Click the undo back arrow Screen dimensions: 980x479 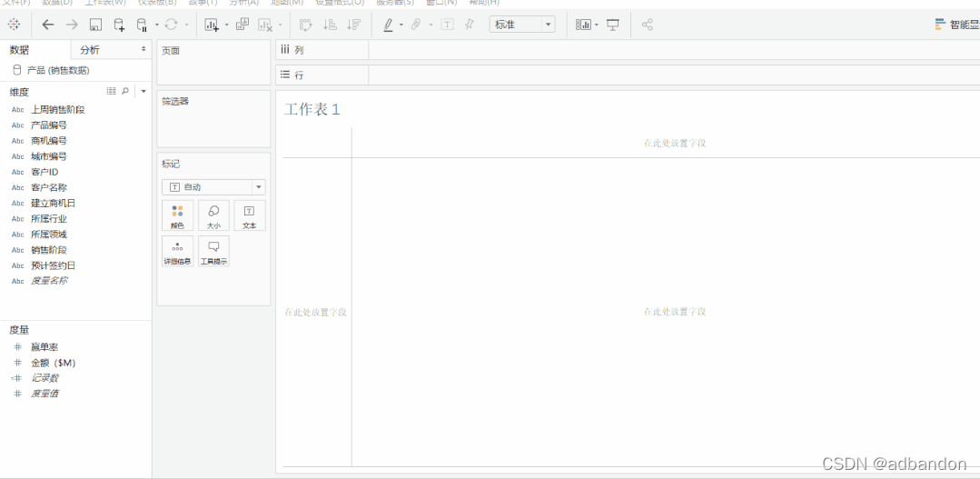(48, 25)
